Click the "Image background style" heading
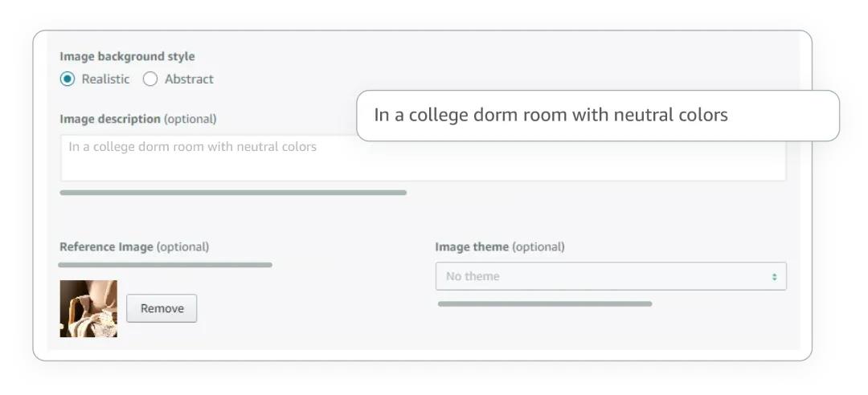 (x=127, y=56)
